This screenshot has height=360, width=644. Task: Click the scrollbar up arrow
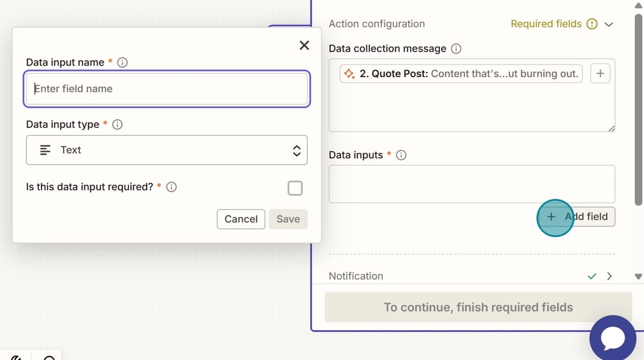638,6
